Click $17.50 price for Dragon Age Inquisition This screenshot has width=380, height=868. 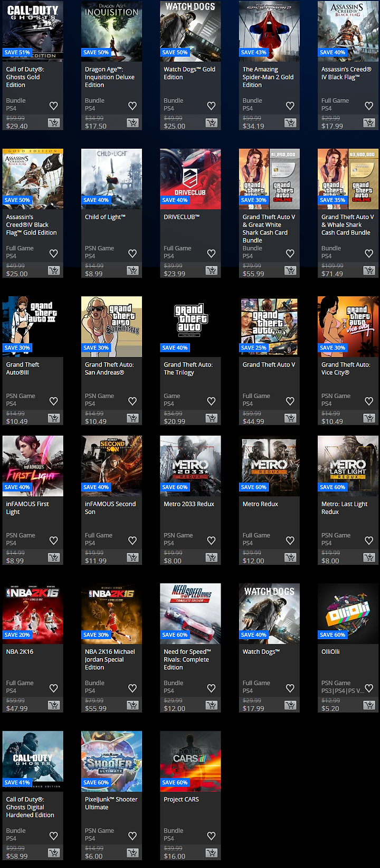(96, 126)
